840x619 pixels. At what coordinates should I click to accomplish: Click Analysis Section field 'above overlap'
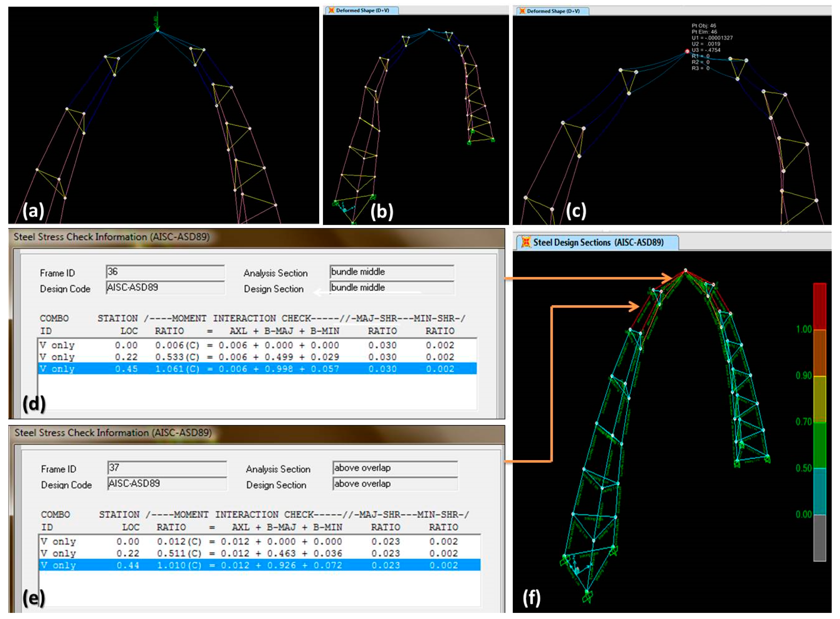tap(395, 468)
